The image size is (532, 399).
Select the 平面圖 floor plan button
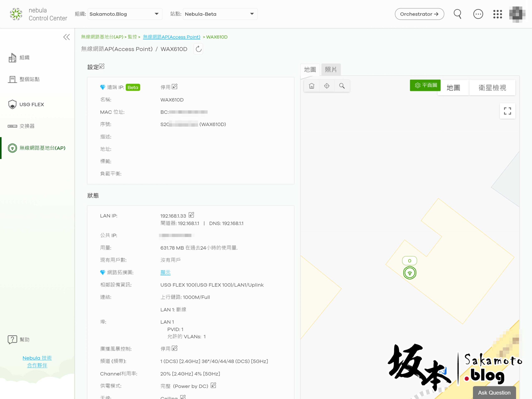[x=425, y=85]
